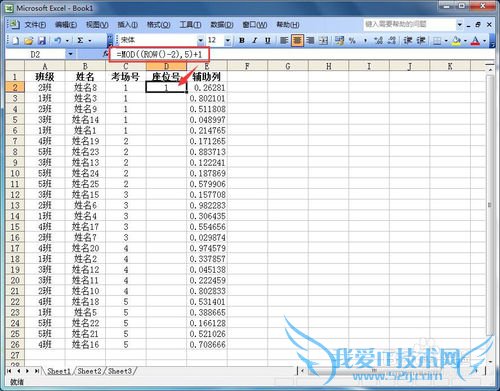Open the 窗口(W) menu
Screen dimensions: 500x391
(255, 25)
